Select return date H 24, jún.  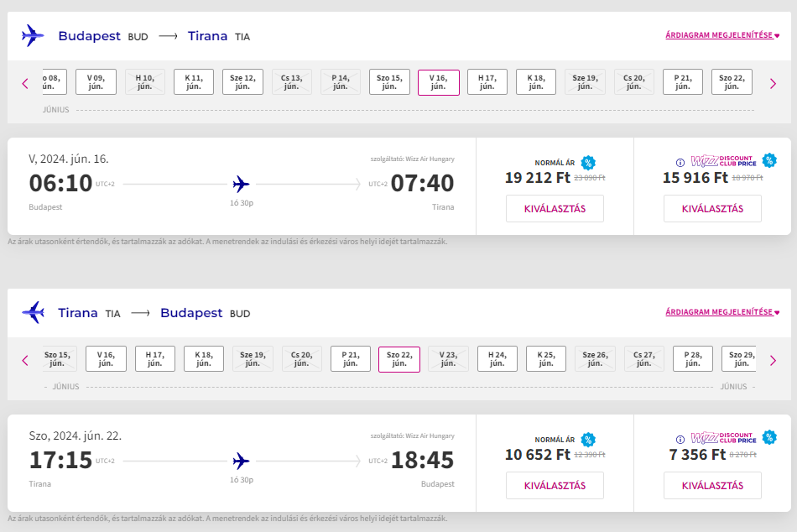point(497,359)
